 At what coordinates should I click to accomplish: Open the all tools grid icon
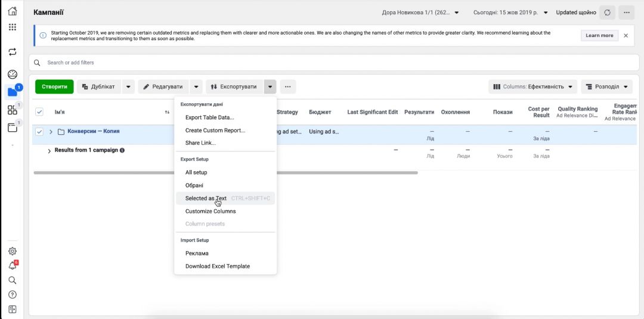click(12, 27)
